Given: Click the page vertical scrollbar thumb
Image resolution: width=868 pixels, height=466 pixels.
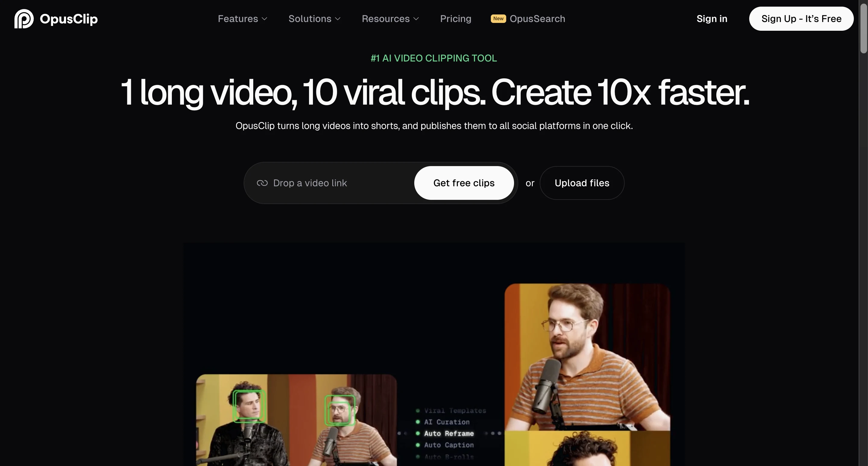Looking at the screenshot, I should pos(863,29).
